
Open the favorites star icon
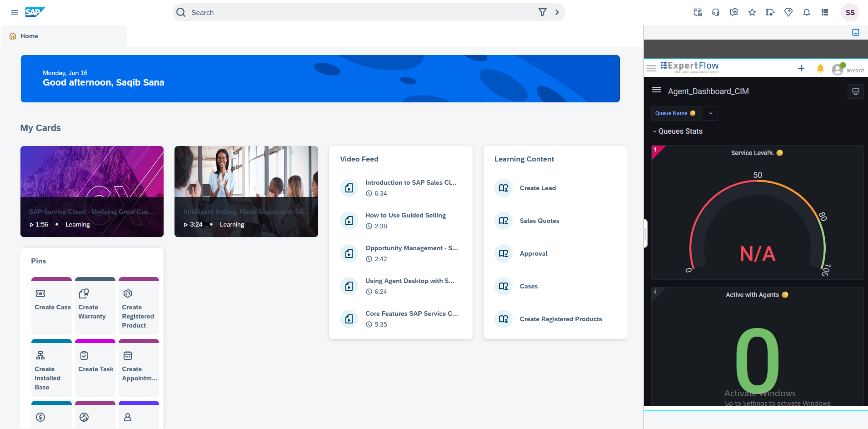(752, 12)
